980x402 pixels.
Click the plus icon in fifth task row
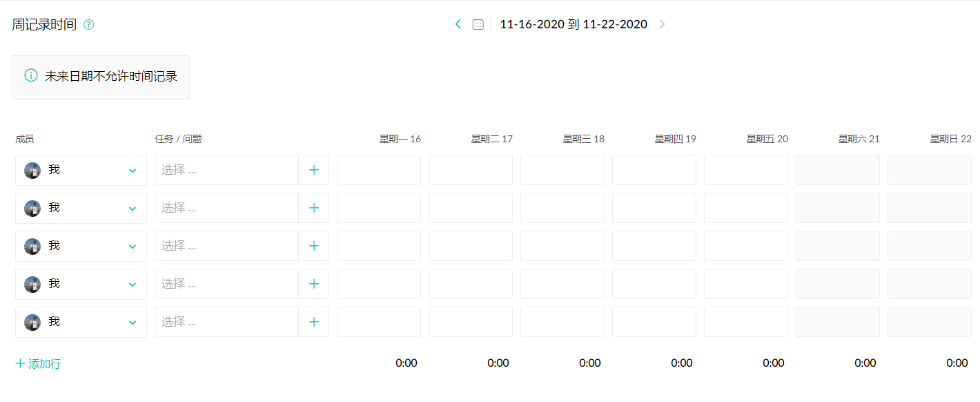(x=314, y=322)
